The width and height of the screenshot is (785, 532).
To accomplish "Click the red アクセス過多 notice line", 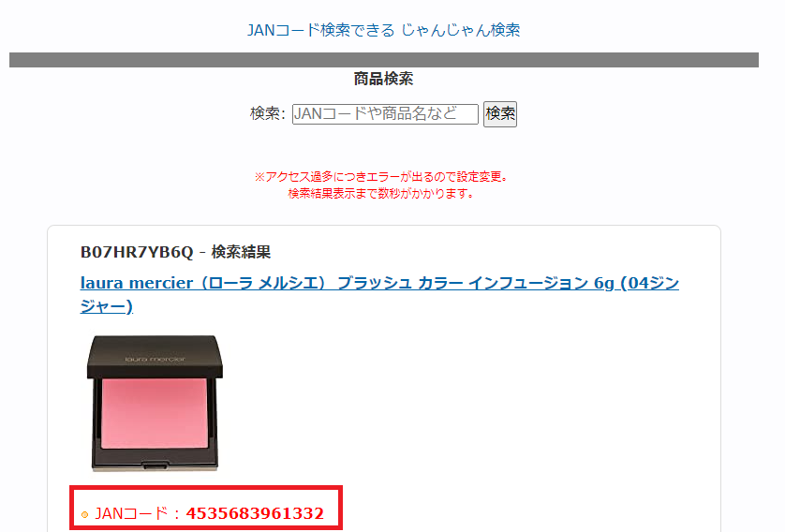I will [383, 177].
